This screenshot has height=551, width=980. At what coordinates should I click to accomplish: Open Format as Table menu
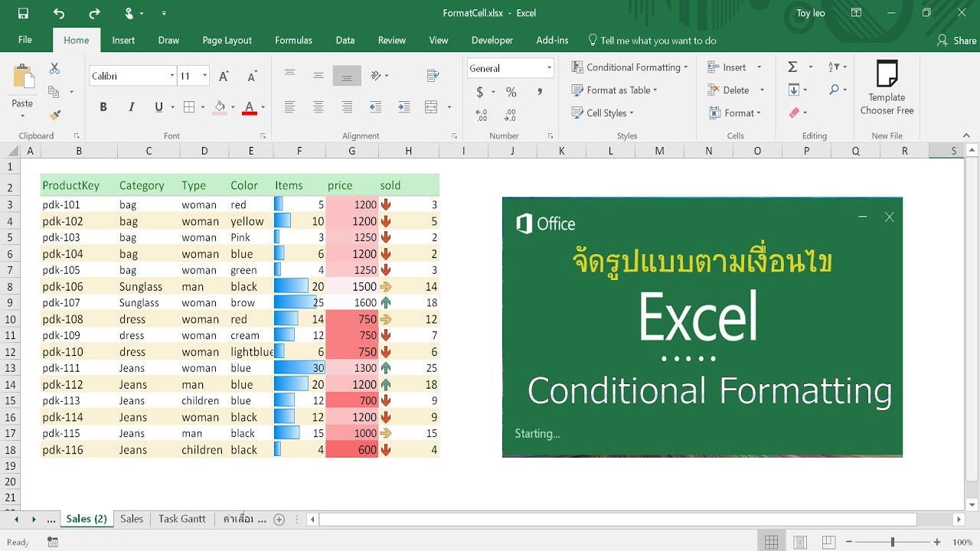coord(615,90)
